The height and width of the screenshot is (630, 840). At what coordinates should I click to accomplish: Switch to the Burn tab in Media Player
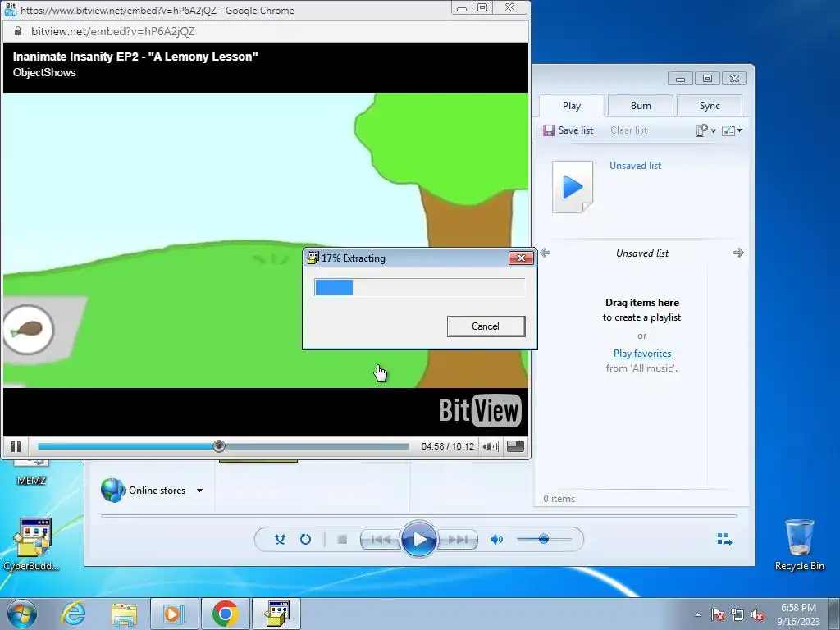click(x=641, y=106)
